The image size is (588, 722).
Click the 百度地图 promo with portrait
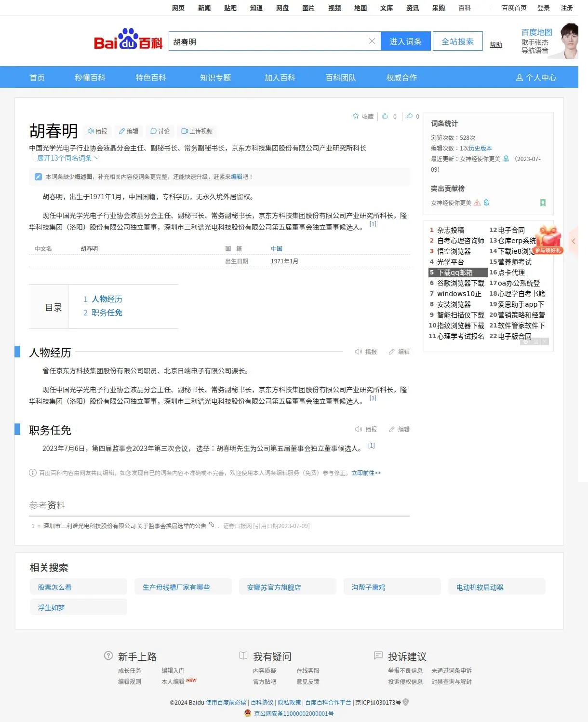(549, 41)
